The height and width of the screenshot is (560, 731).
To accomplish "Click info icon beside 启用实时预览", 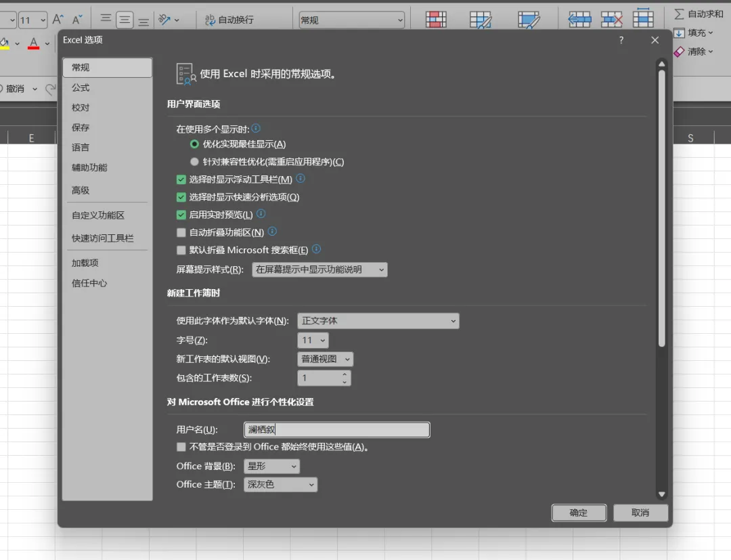I will (261, 214).
